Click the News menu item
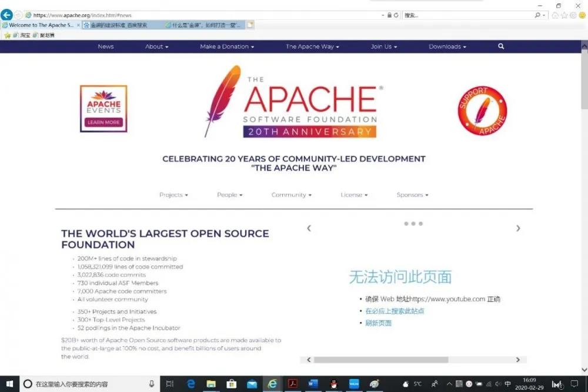The image size is (588, 392). pos(106,46)
